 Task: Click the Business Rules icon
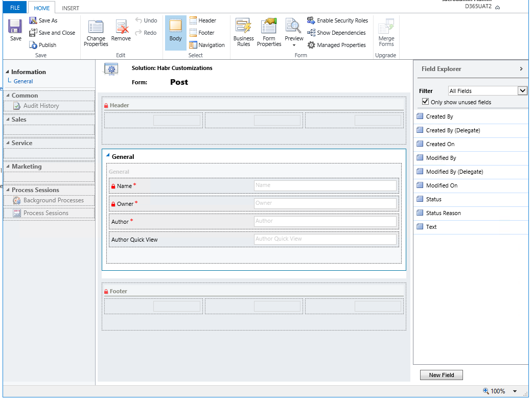pyautogui.click(x=243, y=32)
